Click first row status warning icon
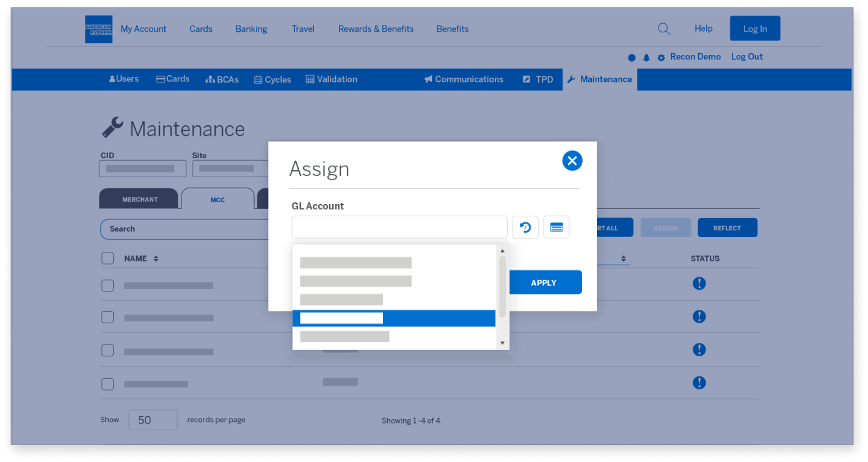The image size is (868, 462). pyautogui.click(x=699, y=284)
